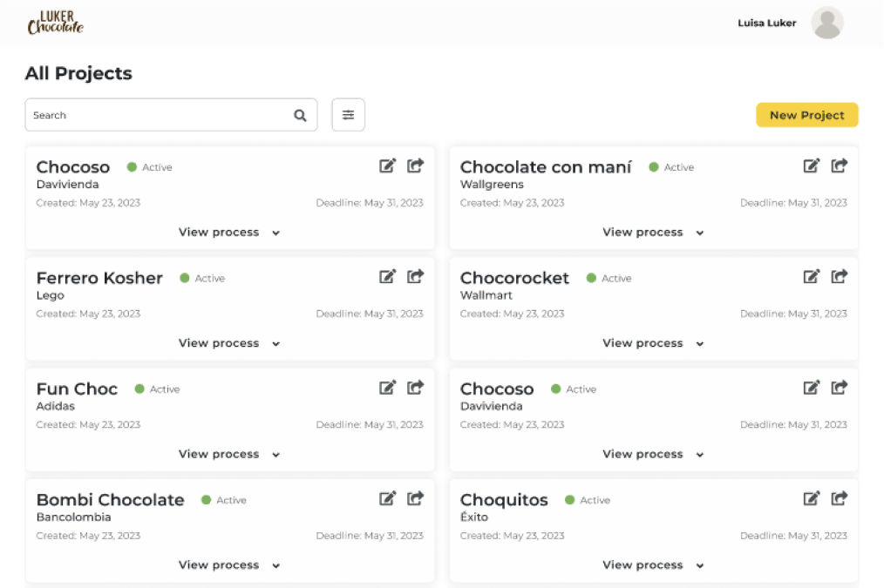Share the Chocolate con maní project
Screen dimensions: 884x588
[x=839, y=166]
